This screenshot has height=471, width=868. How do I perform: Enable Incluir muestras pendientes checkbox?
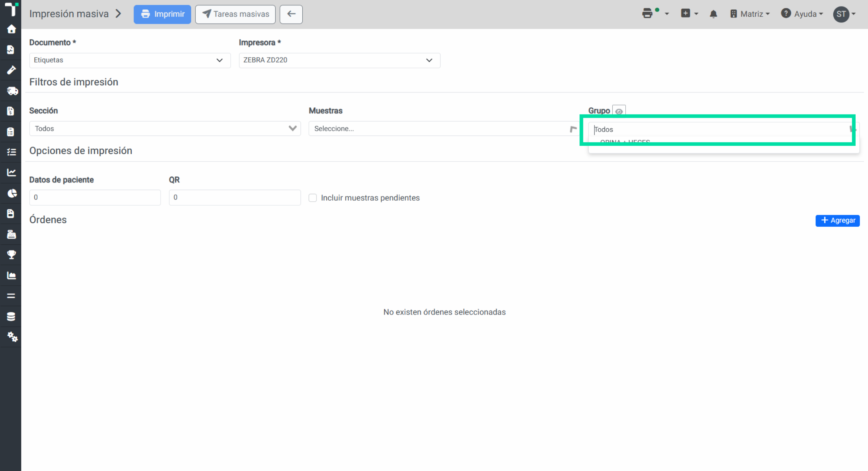[313, 198]
